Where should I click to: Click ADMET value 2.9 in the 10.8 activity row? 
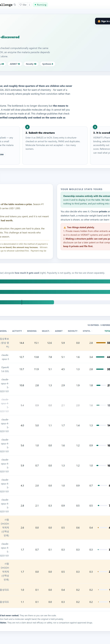(63, 385)
